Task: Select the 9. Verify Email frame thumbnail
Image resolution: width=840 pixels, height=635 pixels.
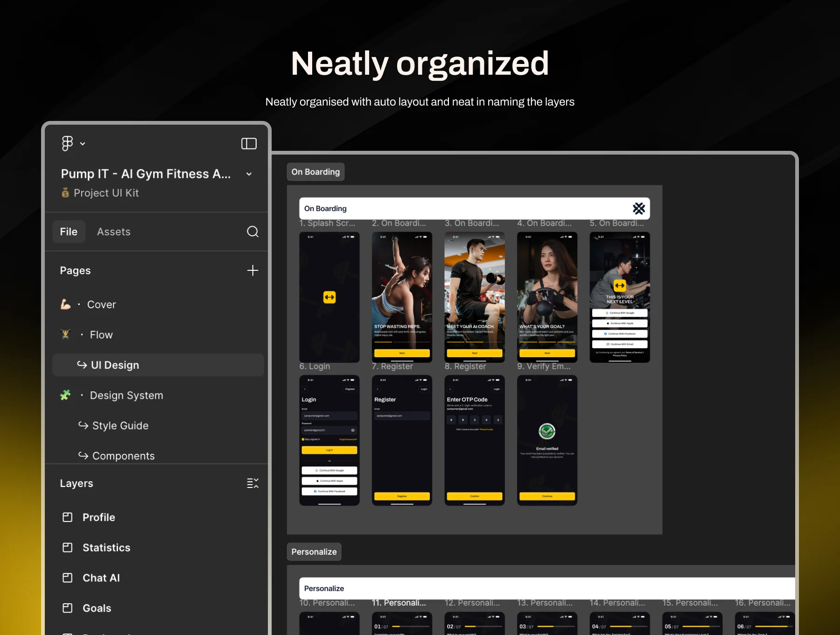Action: pos(547,440)
